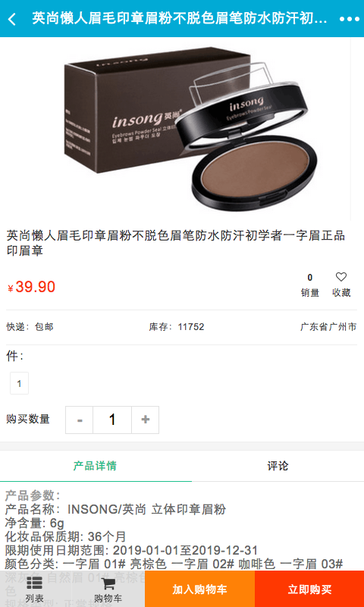
Task: Click 加入购物车 button
Action: pyautogui.click(x=199, y=589)
